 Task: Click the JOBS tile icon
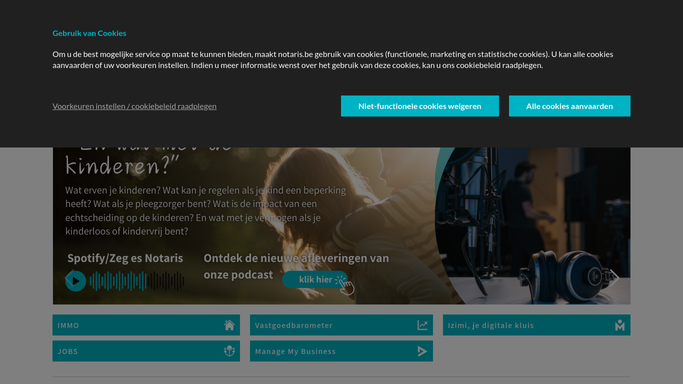pos(229,351)
